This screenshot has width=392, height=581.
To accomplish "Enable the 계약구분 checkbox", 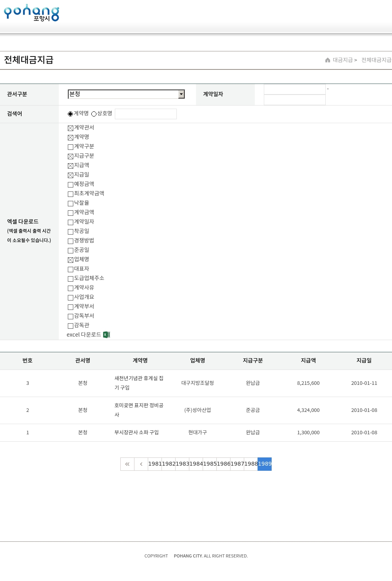I will click(x=71, y=147).
